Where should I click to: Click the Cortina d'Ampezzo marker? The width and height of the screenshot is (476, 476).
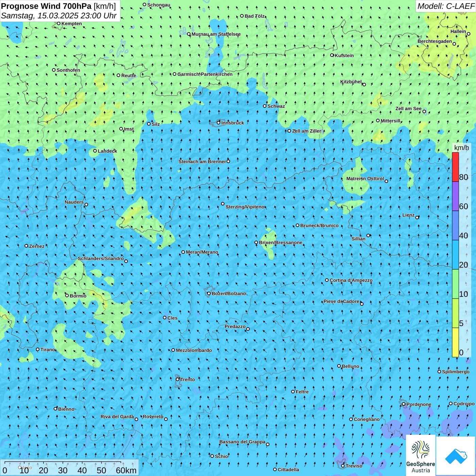pos(327,280)
